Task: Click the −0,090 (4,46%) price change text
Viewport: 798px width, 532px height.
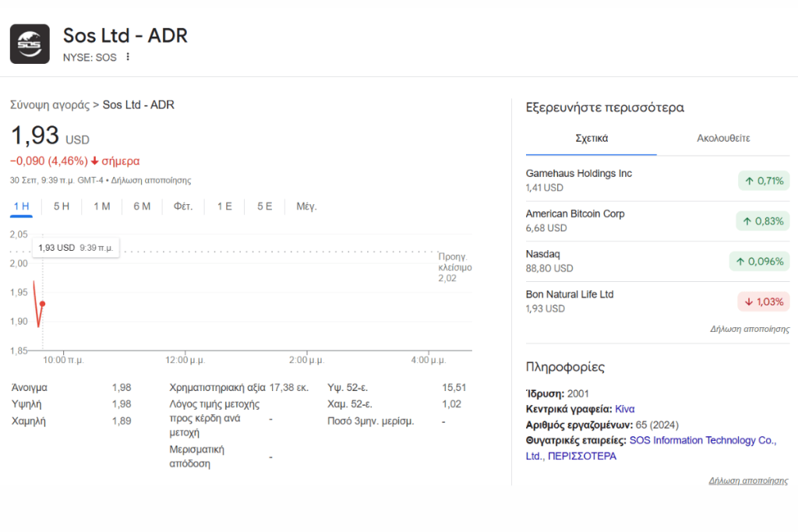Action: tap(49, 161)
